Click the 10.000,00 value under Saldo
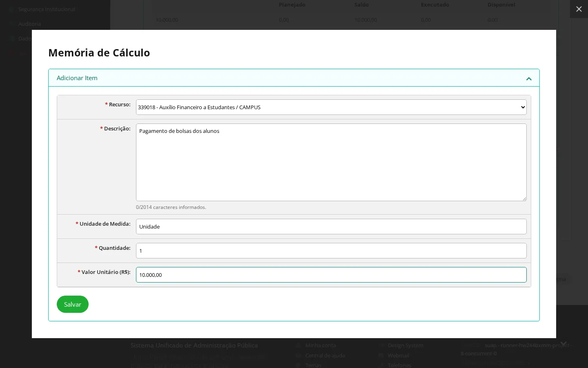The height and width of the screenshot is (368, 588). pyautogui.click(x=366, y=20)
